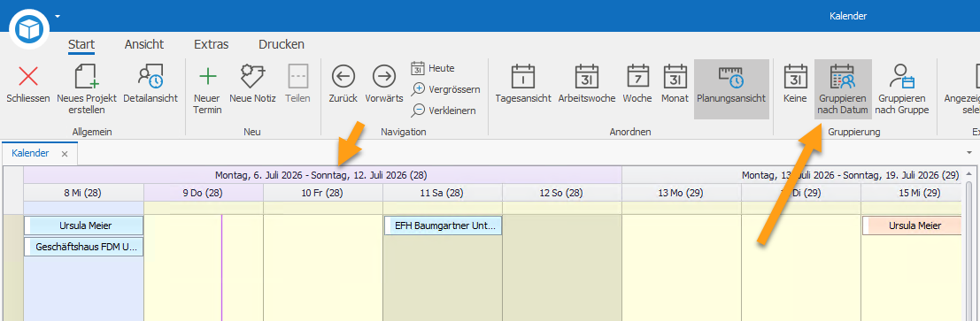Close the Kalender document tab
980x321 pixels.
(x=65, y=154)
